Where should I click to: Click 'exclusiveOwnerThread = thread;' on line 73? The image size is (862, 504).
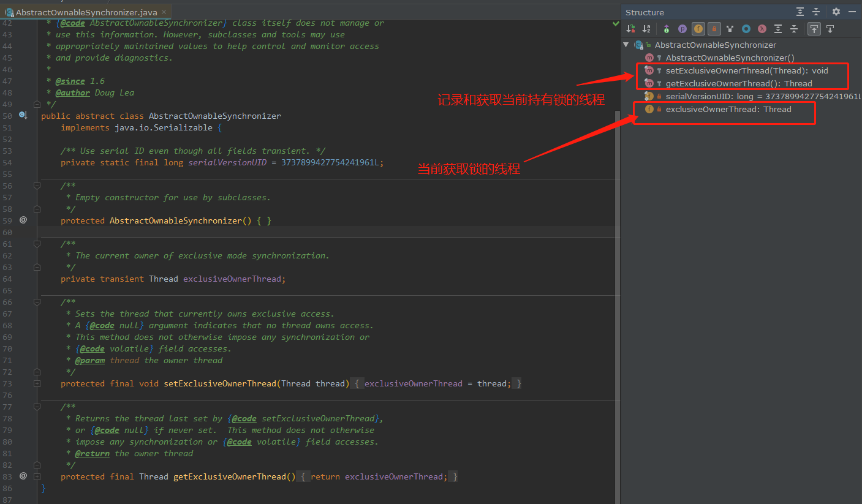[437, 383]
